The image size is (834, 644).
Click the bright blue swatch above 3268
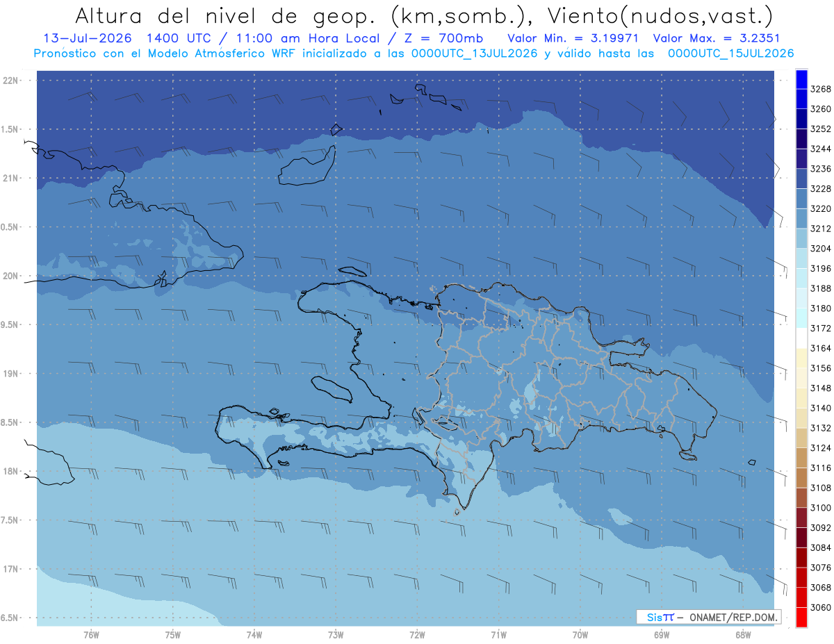[x=801, y=79]
